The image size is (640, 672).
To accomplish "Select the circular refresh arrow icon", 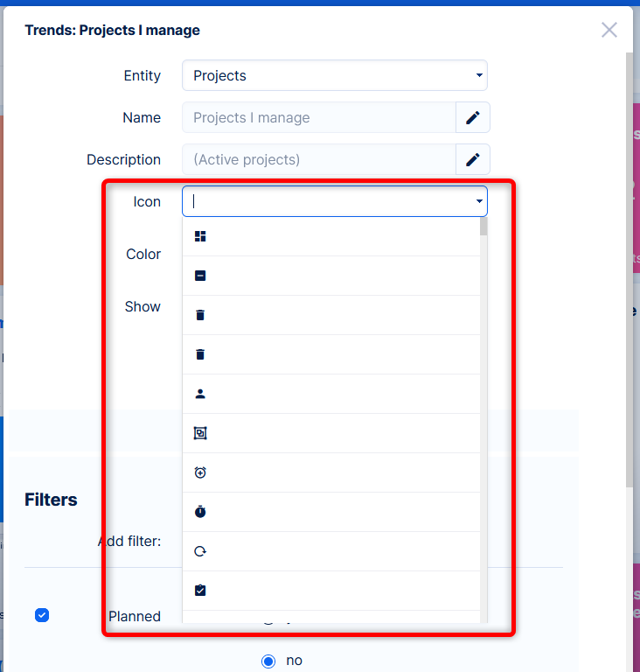I will (200, 551).
